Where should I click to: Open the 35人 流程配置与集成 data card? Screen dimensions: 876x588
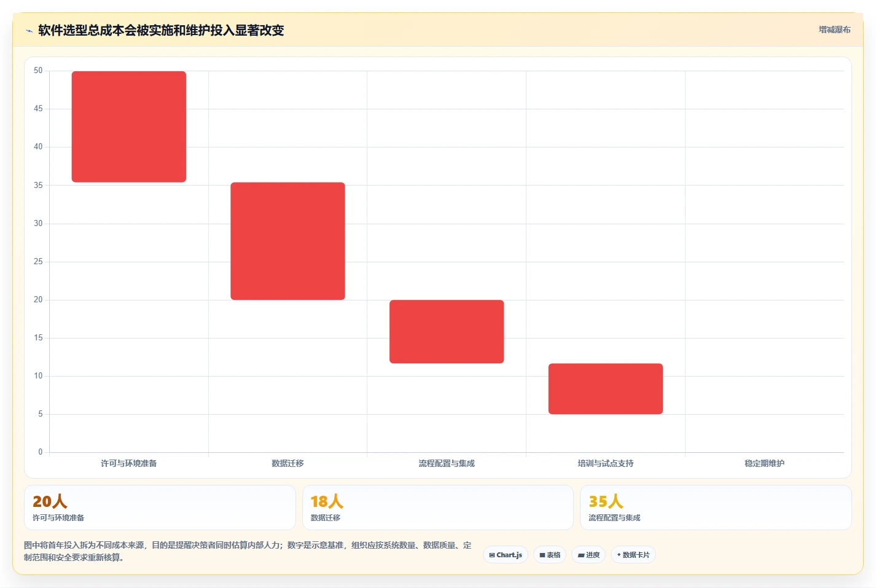point(716,508)
